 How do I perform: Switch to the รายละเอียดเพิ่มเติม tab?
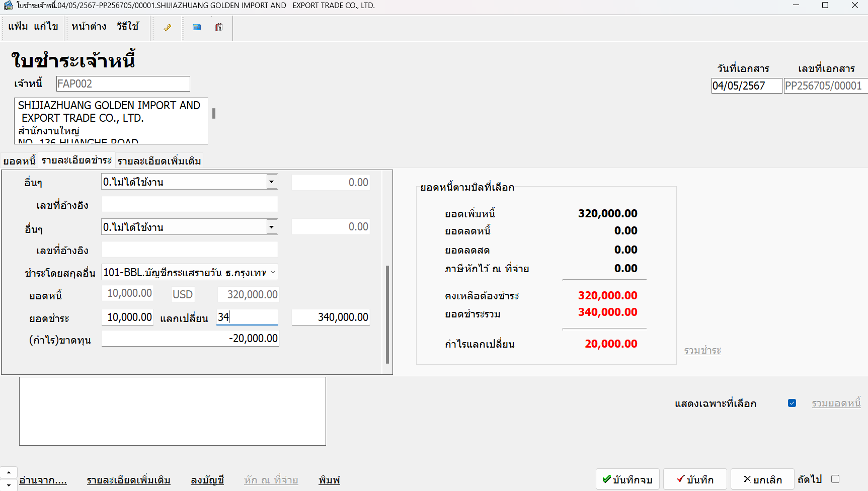pos(159,161)
